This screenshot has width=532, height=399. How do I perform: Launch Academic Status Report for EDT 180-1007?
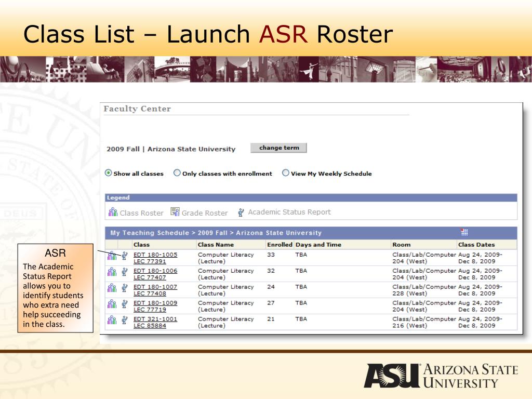pyautogui.click(x=125, y=288)
